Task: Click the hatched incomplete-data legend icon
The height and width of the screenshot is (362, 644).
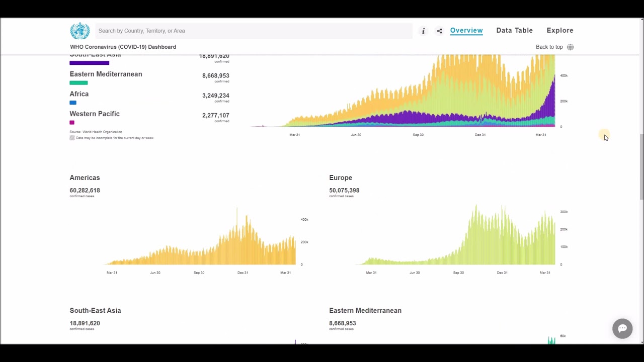Action: point(72,138)
